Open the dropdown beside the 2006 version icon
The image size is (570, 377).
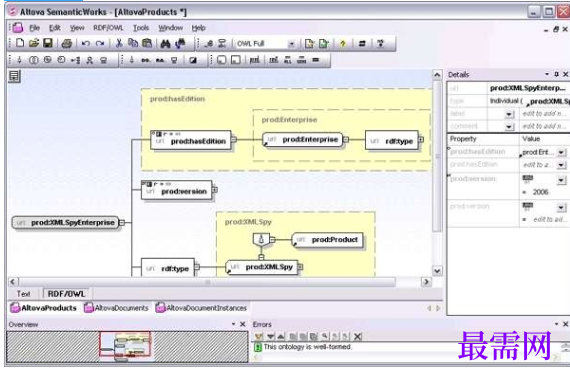point(562,180)
